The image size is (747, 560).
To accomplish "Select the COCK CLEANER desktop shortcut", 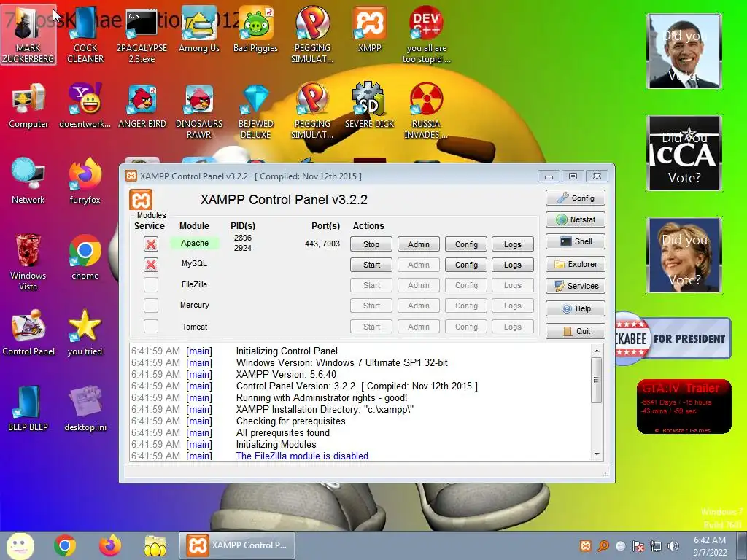I will click(x=85, y=36).
